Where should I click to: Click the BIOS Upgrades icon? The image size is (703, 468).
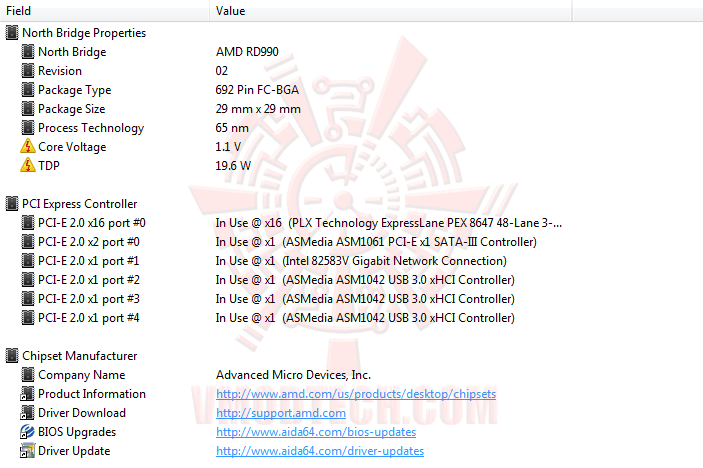point(27,432)
